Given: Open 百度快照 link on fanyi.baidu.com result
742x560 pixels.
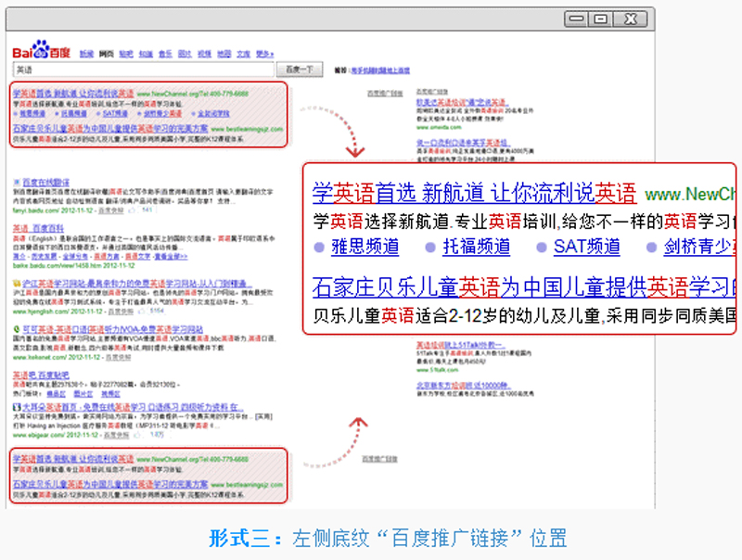Looking at the screenshot, I should coord(110,210).
